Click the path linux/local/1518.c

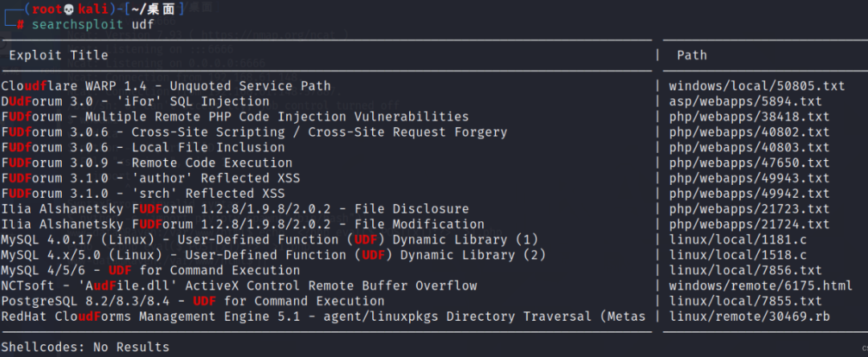pyautogui.click(x=737, y=255)
